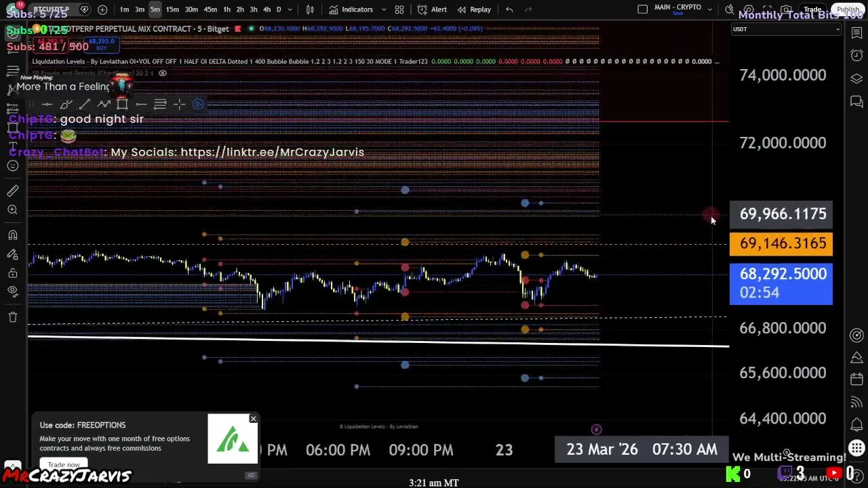
Task: Undo the last chart action
Action: click(x=509, y=9)
